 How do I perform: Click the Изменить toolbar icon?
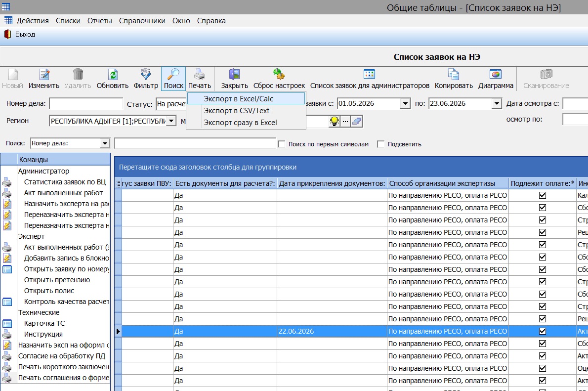point(44,79)
